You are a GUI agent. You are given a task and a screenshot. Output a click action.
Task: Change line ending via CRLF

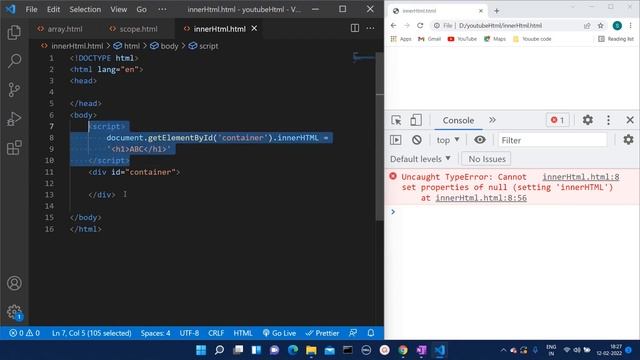click(216, 333)
